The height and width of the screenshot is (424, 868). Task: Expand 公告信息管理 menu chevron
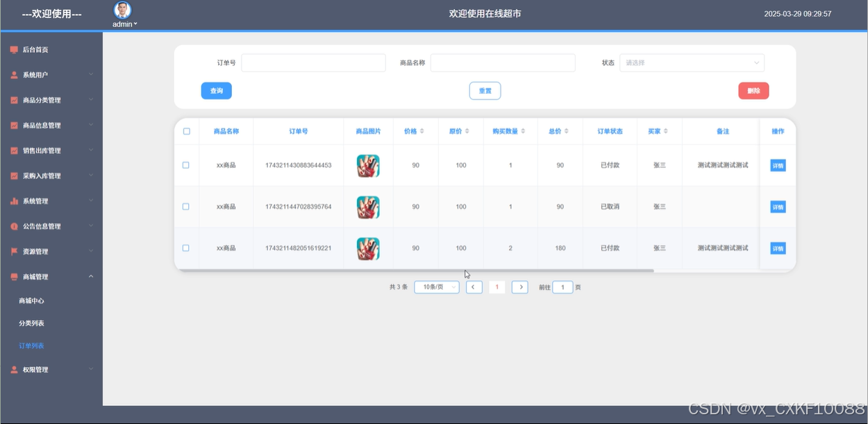(x=91, y=226)
